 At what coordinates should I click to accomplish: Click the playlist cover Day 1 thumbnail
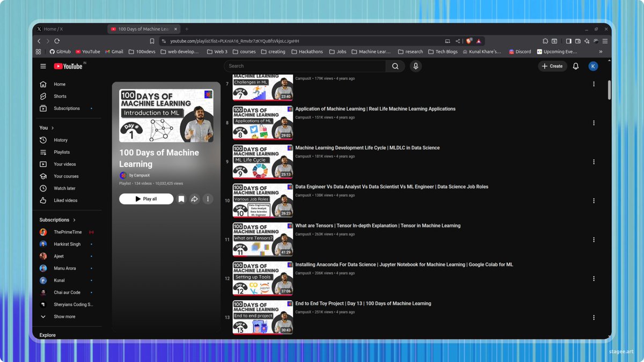166,116
